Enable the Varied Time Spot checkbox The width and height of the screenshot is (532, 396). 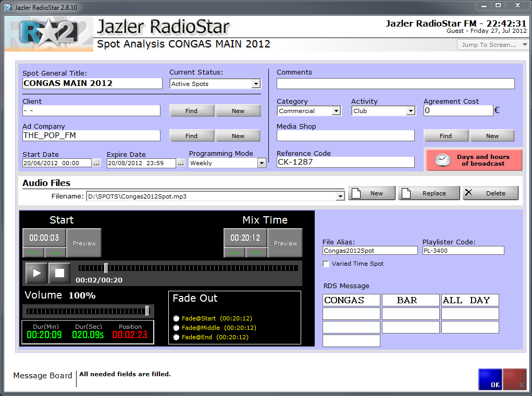click(326, 264)
